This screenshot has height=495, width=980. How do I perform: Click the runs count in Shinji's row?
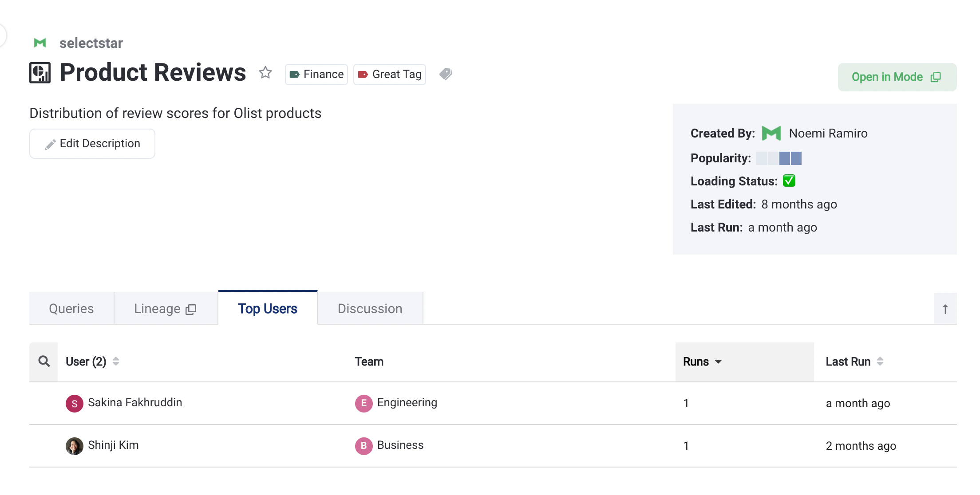(686, 446)
